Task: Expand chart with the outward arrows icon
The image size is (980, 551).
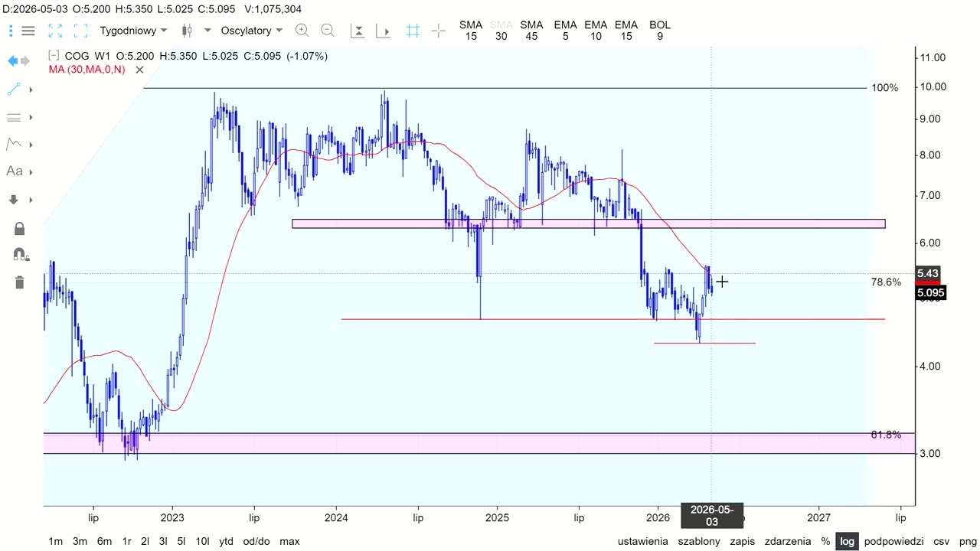Action: click(x=55, y=31)
